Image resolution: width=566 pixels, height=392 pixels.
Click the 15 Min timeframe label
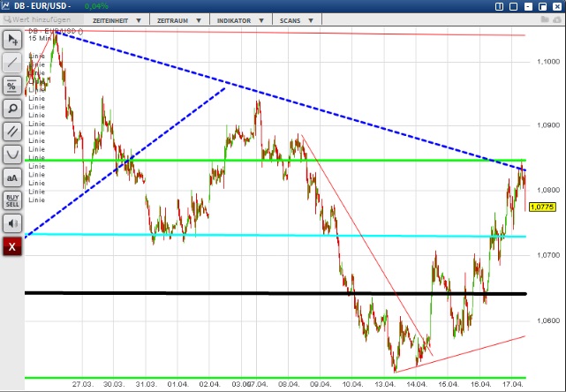(x=40, y=38)
